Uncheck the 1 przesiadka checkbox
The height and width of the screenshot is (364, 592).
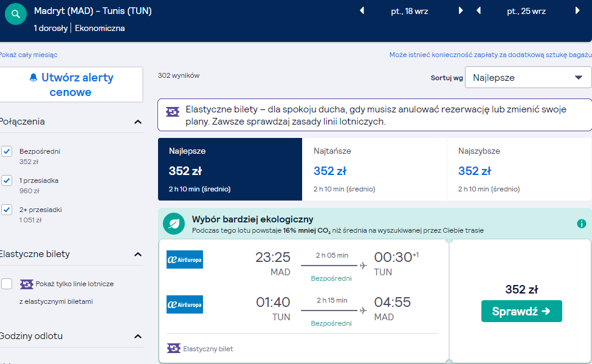(x=7, y=180)
